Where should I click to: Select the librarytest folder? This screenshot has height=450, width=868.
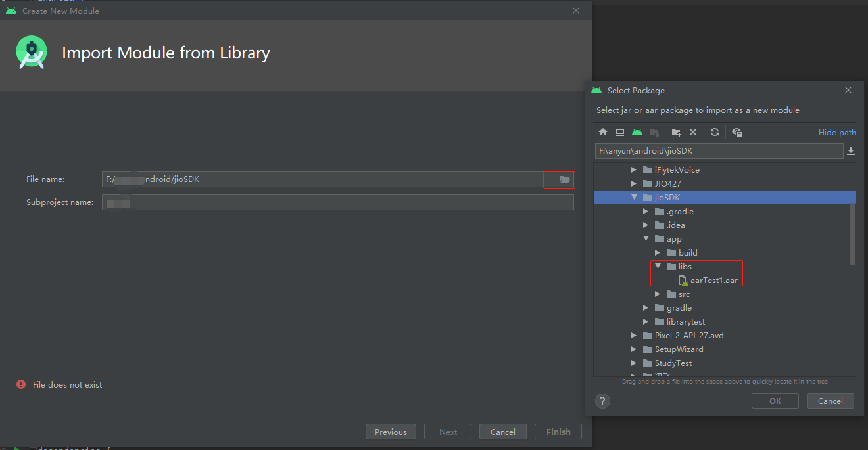pyautogui.click(x=686, y=321)
